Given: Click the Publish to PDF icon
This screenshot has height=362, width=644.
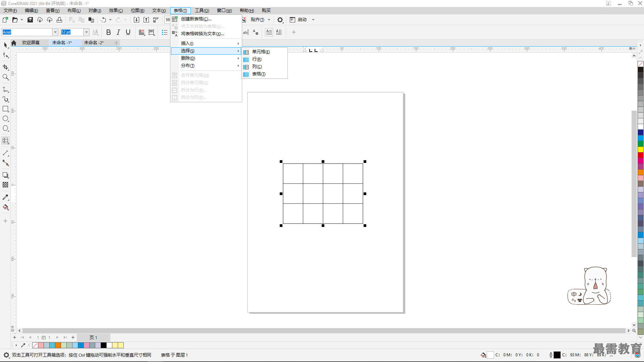Looking at the screenshot, I should click(156, 20).
